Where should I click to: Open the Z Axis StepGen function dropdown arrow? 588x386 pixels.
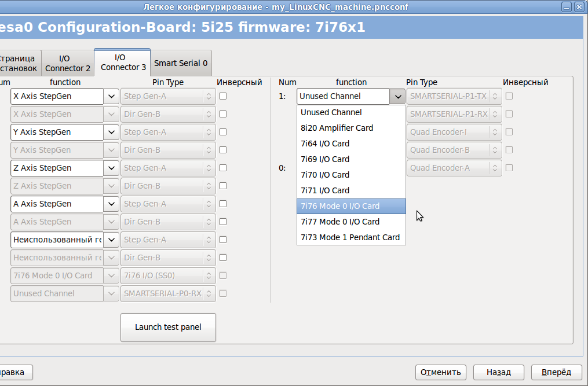[111, 168]
